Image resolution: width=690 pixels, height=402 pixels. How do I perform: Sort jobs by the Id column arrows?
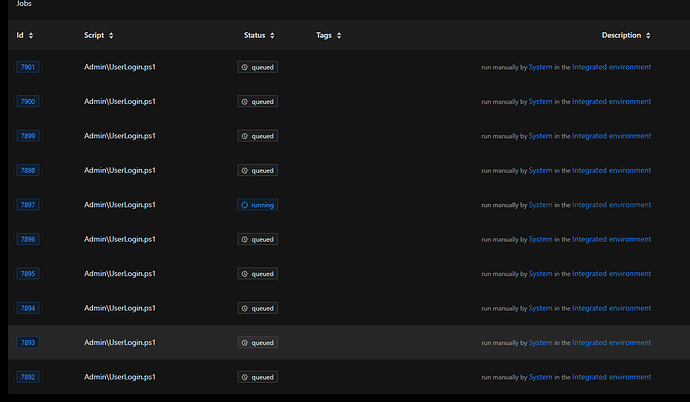click(x=31, y=36)
